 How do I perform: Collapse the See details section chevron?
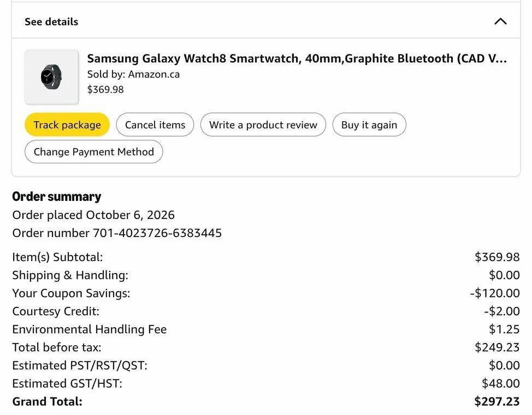[500, 21]
